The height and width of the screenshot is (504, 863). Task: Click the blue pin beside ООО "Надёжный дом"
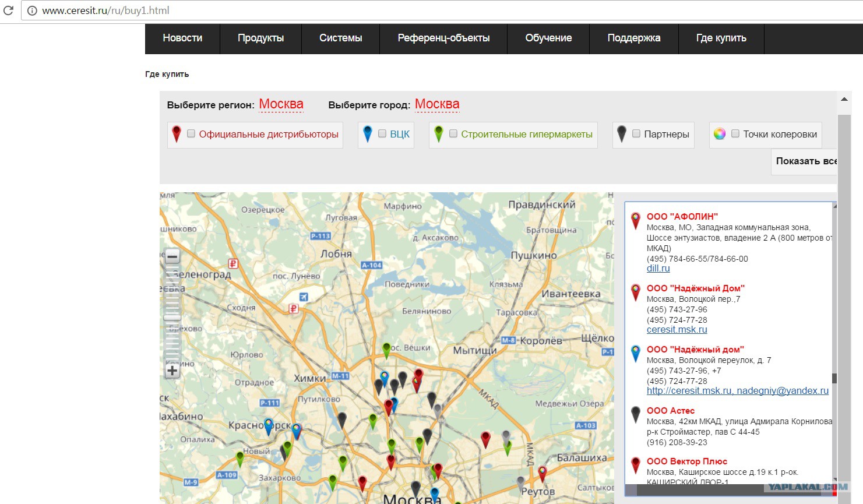tap(636, 353)
